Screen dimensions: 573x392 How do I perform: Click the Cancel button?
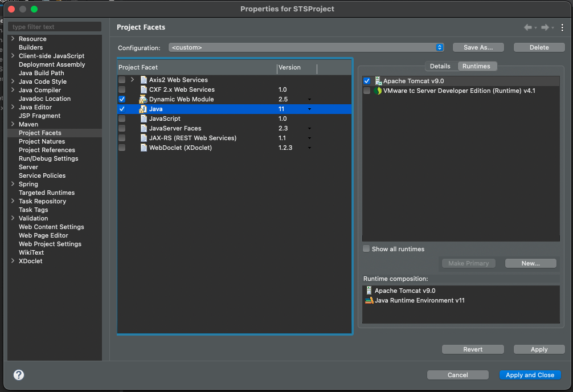click(457, 375)
